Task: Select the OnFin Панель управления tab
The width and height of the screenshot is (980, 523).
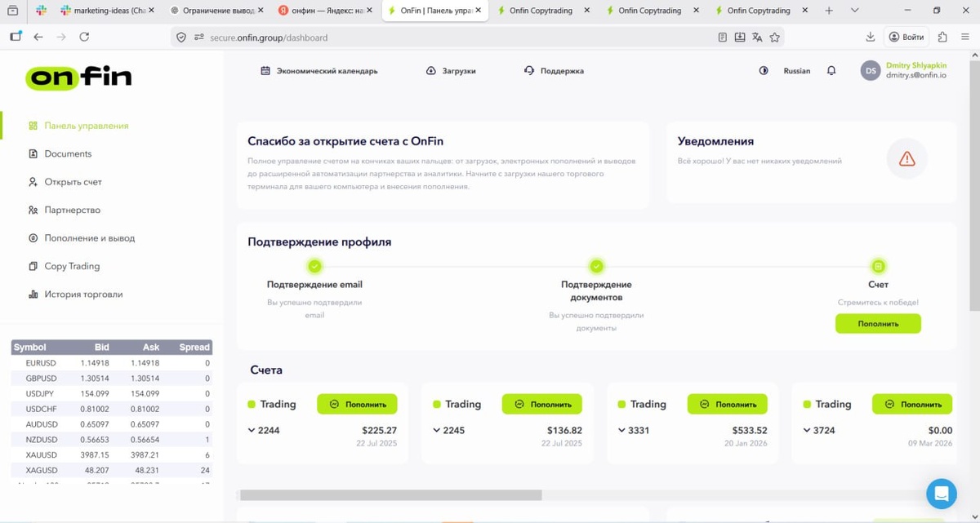Action: 435,11
